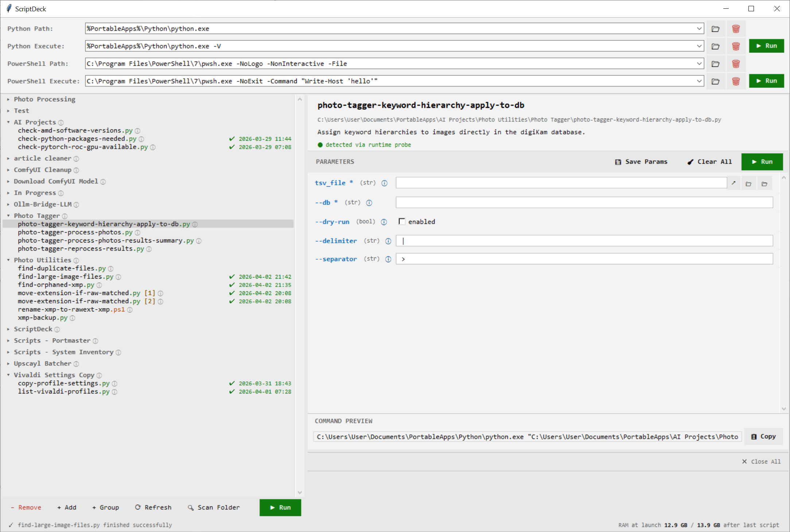Click info icon next to --delimiter parameter
This screenshot has height=532, width=790.
pos(388,241)
